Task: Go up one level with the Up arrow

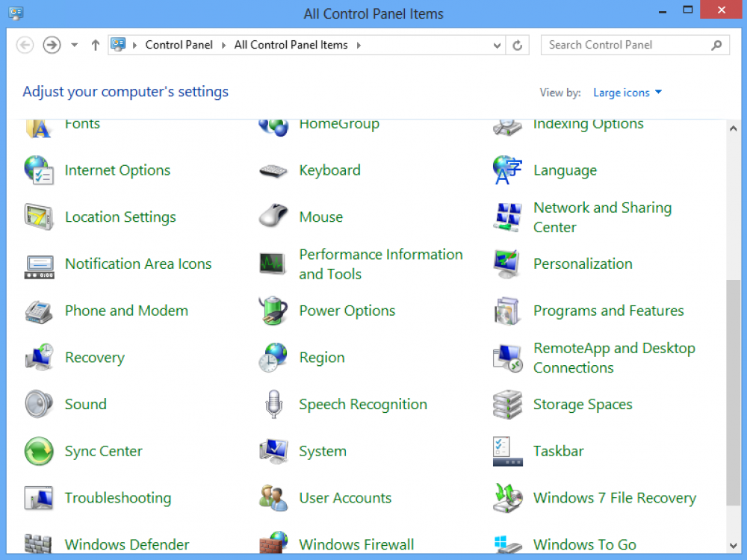Action: [96, 46]
